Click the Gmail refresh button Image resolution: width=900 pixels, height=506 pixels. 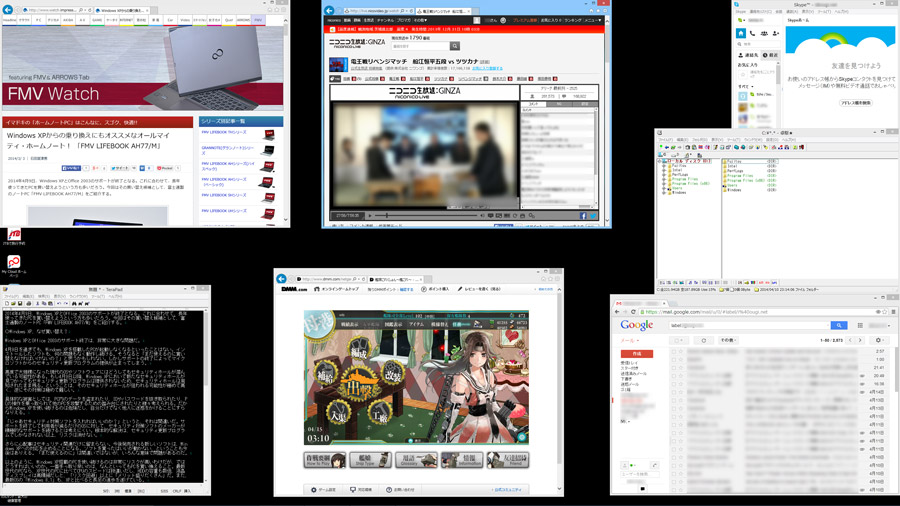tap(704, 340)
